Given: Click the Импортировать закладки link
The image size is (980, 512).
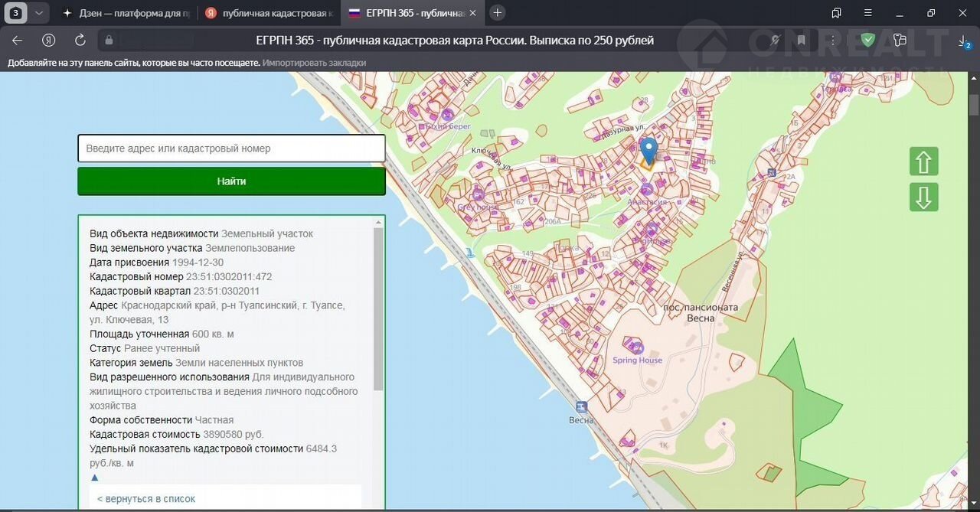Looking at the screenshot, I should pyautogui.click(x=314, y=63).
